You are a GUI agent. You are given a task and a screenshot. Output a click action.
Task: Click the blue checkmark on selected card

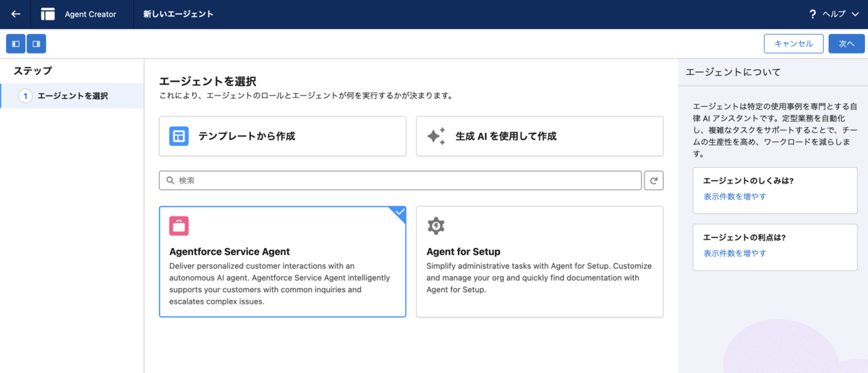(x=399, y=212)
